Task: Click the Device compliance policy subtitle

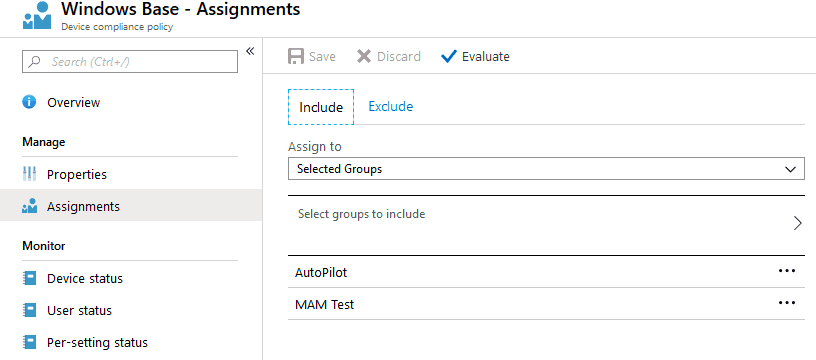Action: click(x=117, y=27)
